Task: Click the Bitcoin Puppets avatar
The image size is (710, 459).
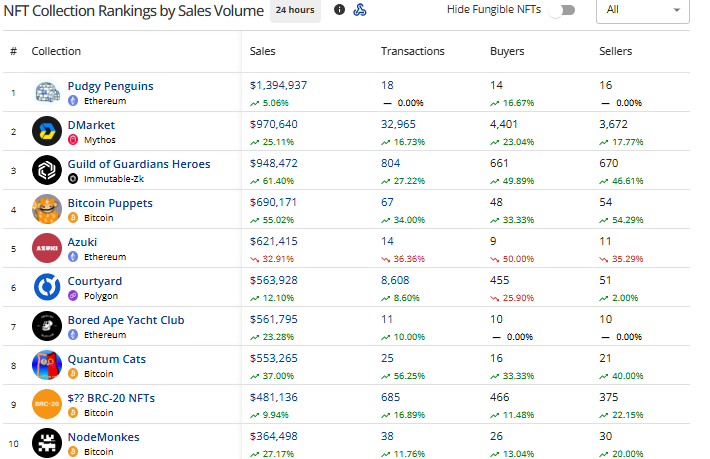Action: tap(47, 209)
